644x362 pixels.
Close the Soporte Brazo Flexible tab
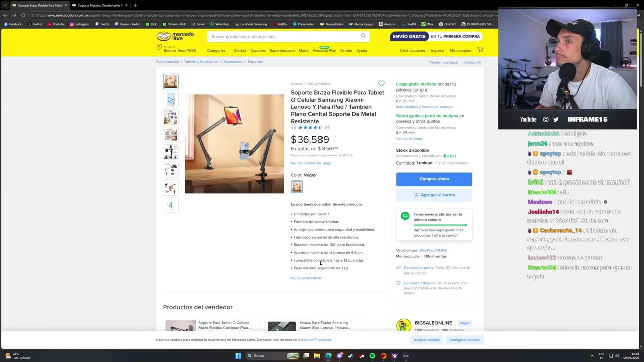[66, 5]
